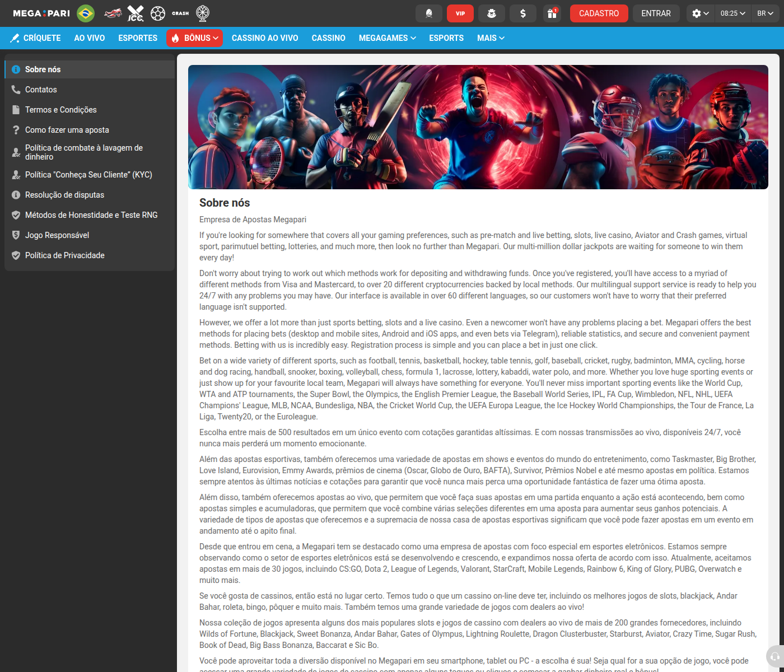784x672 pixels.
Task: Expand the Mais menu
Action: tap(491, 38)
